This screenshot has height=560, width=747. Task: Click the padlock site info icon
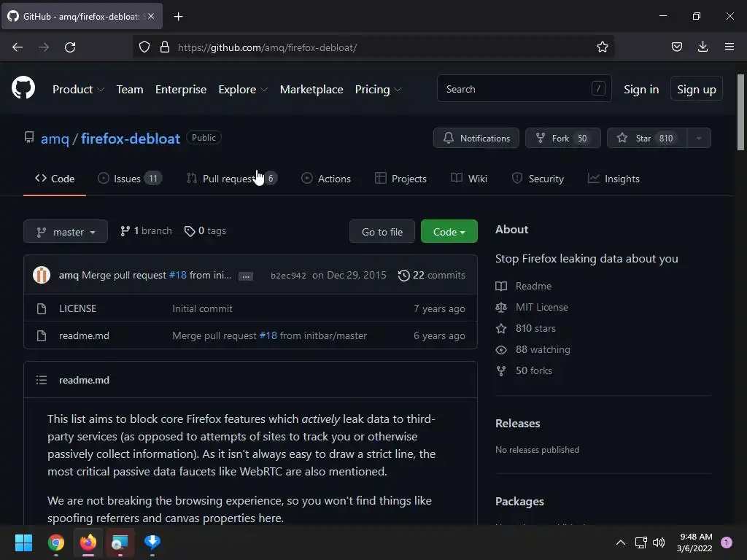(x=165, y=47)
